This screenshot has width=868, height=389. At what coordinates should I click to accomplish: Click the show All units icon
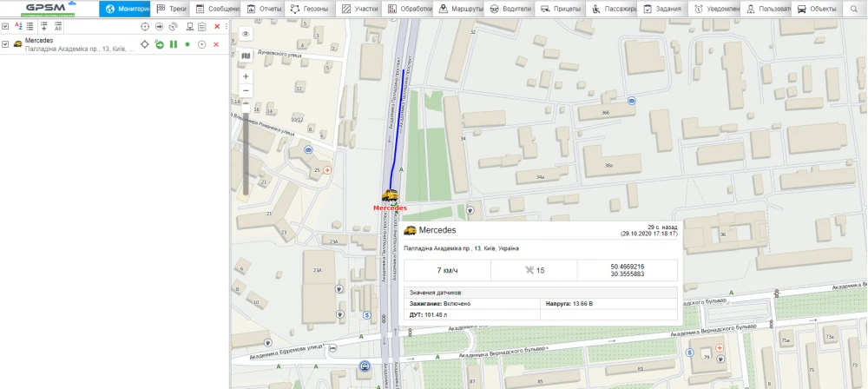[x=57, y=26]
